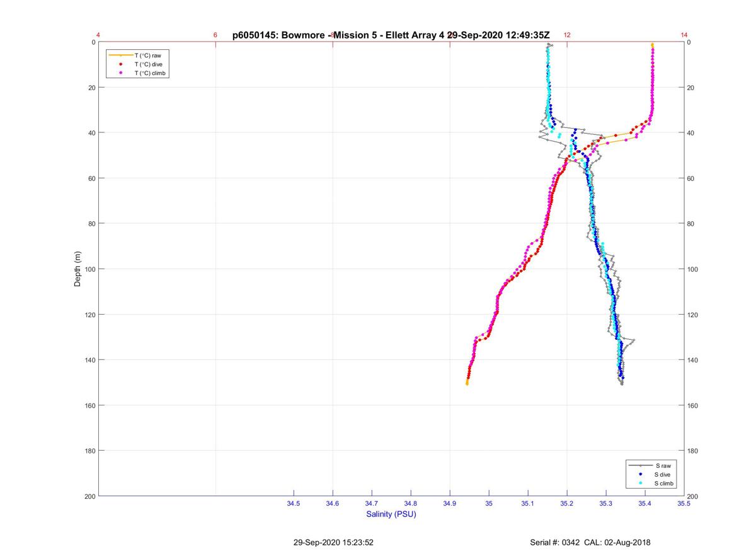
Task: Click the plot title mentioning Bowmore Mission 5
Action: (391, 35)
